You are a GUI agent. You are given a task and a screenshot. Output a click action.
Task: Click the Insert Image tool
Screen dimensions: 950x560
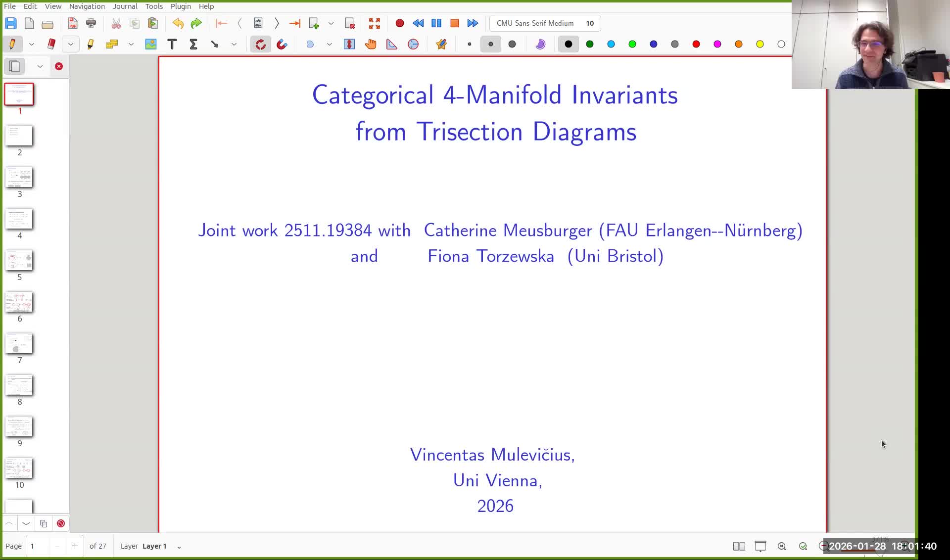[151, 45]
